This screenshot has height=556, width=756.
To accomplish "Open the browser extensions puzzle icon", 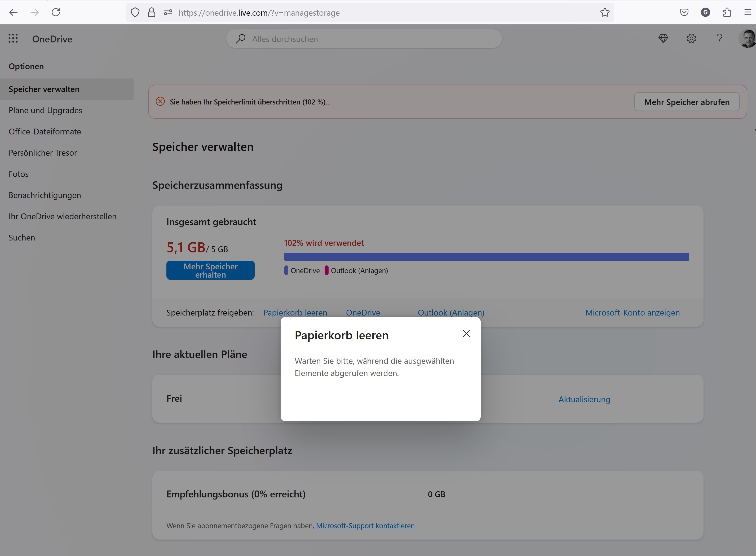I will coord(727,12).
